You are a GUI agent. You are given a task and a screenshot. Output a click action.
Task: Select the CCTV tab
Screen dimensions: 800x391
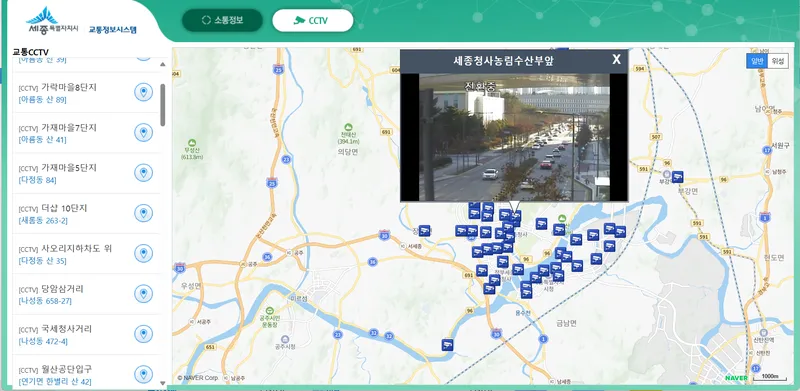(x=313, y=20)
